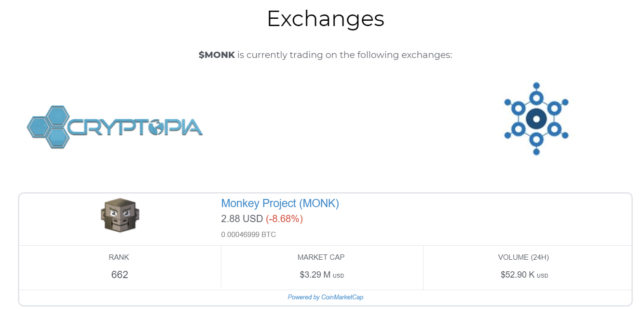Viewport: 644px width, 309px height.
Task: Click the RANK label
Action: [x=119, y=257]
